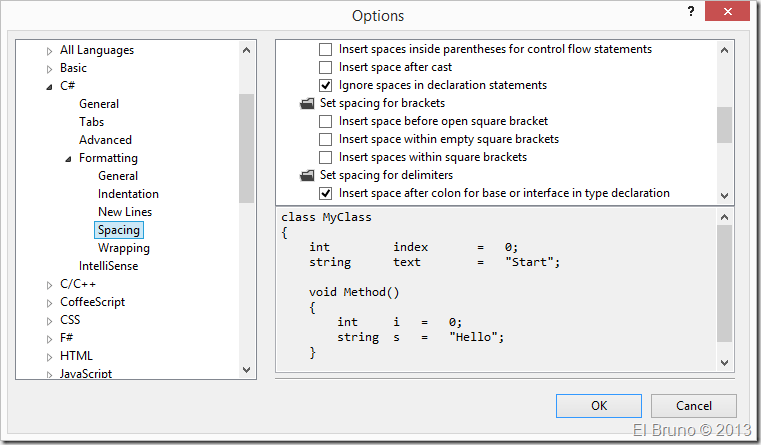
Task: Click the Help question mark icon
Action: coord(690,12)
